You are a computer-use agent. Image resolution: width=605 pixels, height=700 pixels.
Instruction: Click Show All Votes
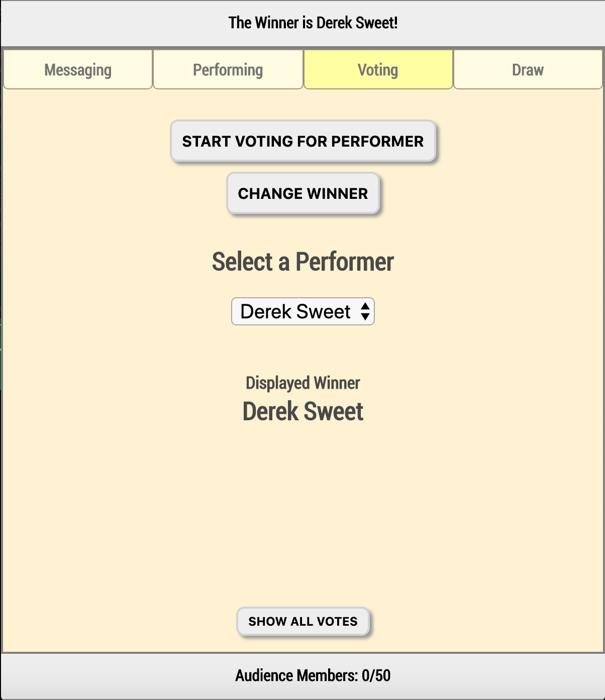point(302,621)
